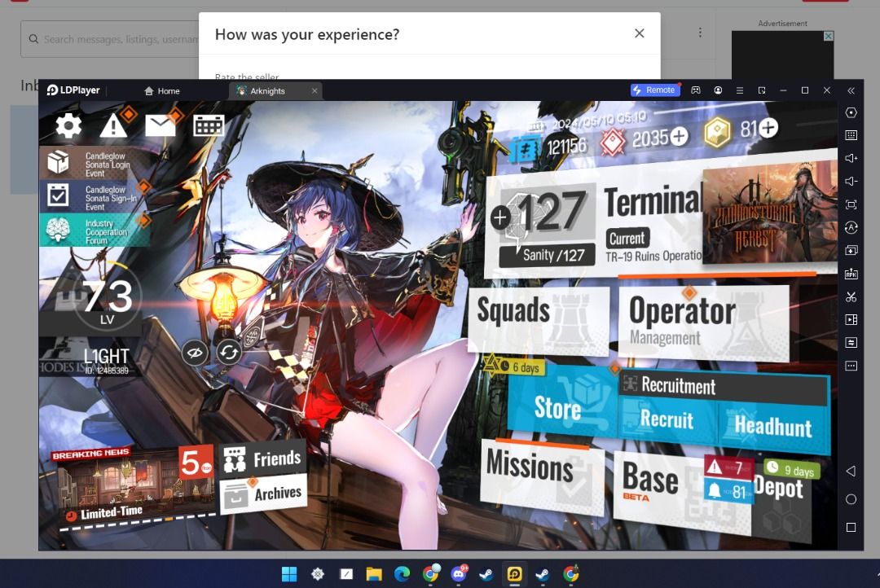Open the keyboard mapping tool
Image resolution: width=880 pixels, height=588 pixels.
(851, 135)
